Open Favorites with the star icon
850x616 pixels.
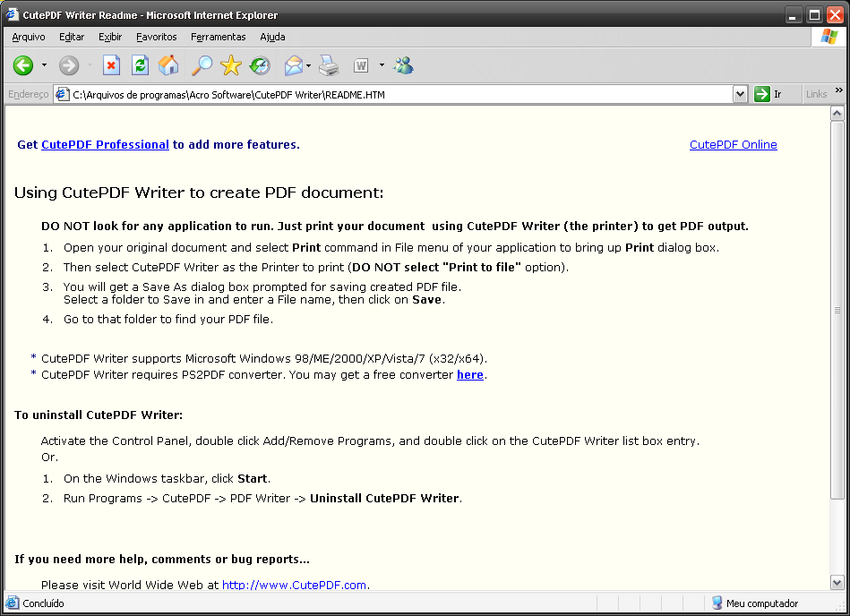point(231,65)
